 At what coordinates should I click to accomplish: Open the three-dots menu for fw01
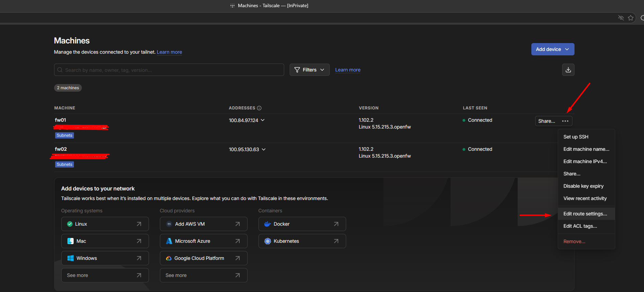point(565,121)
